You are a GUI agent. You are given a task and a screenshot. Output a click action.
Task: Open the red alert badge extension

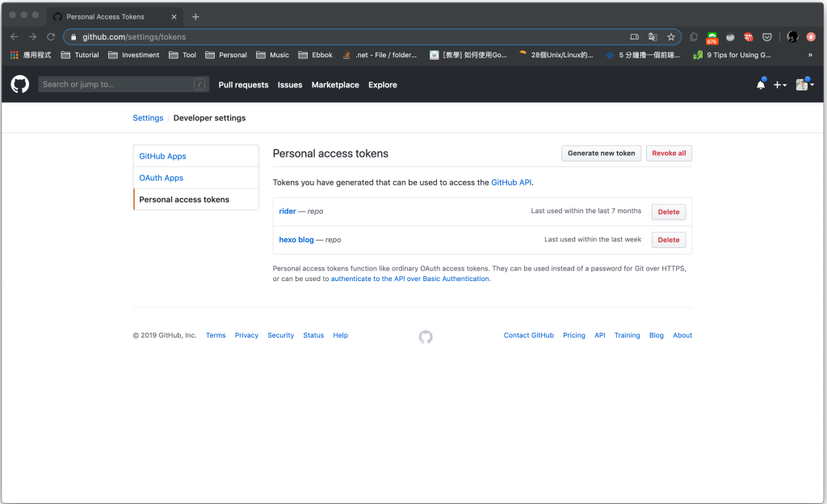pos(749,37)
